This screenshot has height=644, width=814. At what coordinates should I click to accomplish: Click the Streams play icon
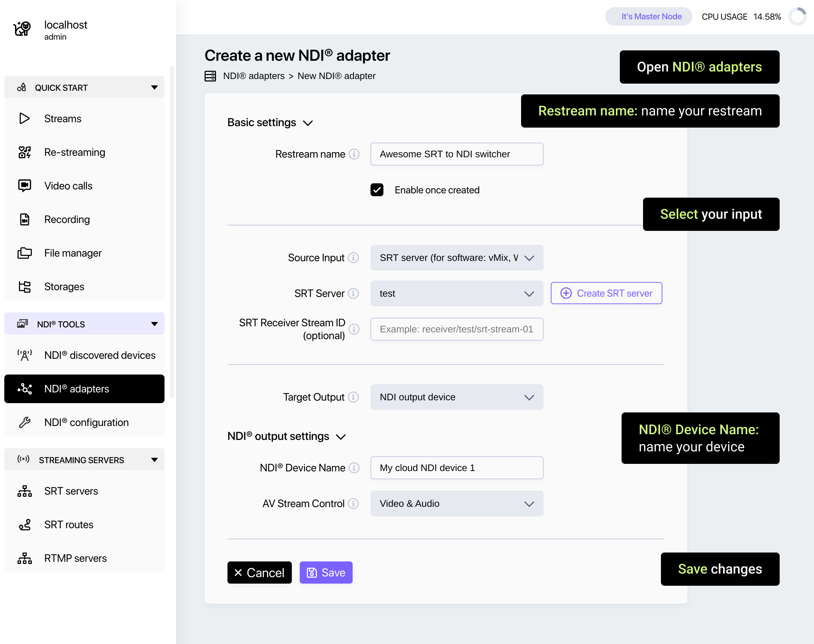click(x=25, y=118)
